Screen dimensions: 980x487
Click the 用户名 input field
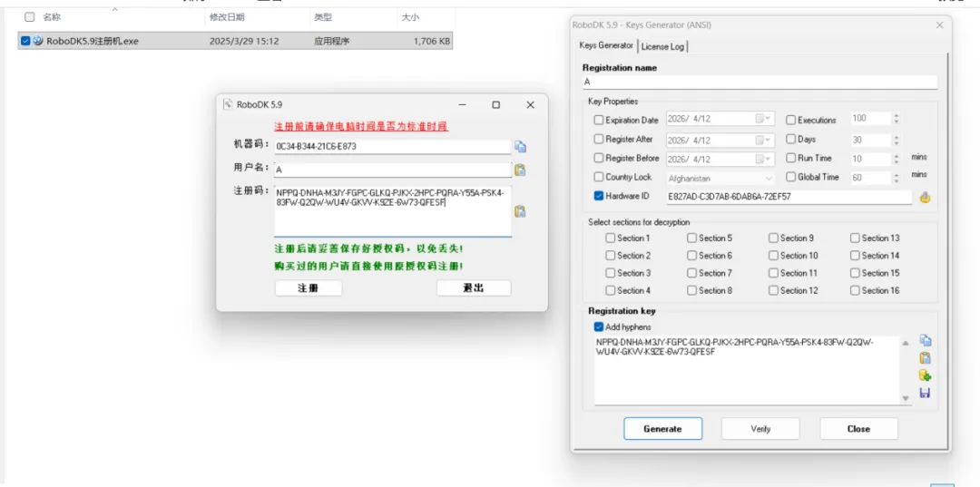click(393, 170)
